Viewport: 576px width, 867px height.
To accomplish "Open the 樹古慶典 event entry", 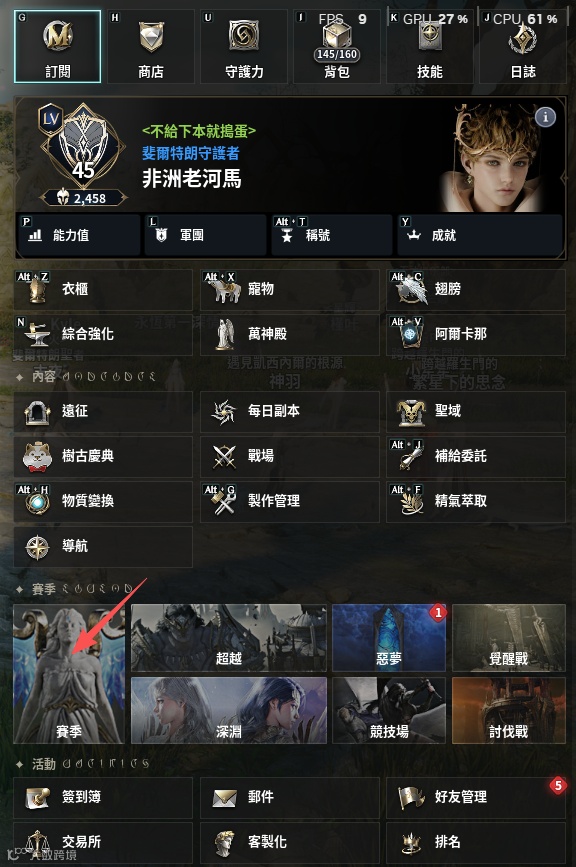I will 103,457.
